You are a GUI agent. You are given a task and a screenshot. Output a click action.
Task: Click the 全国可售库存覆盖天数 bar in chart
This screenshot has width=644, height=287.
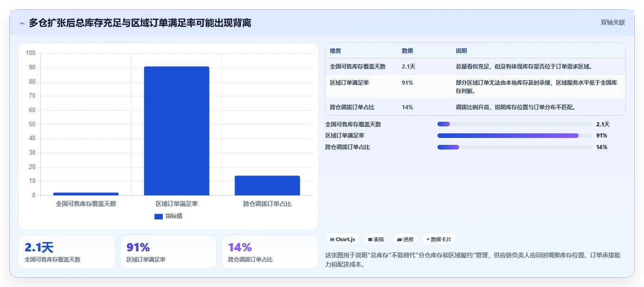(x=86, y=194)
